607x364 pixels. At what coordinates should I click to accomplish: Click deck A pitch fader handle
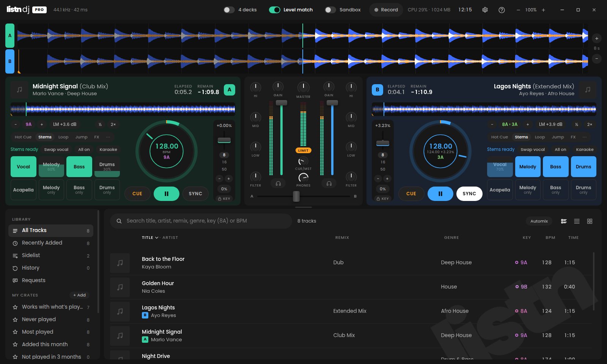pyautogui.click(x=224, y=140)
